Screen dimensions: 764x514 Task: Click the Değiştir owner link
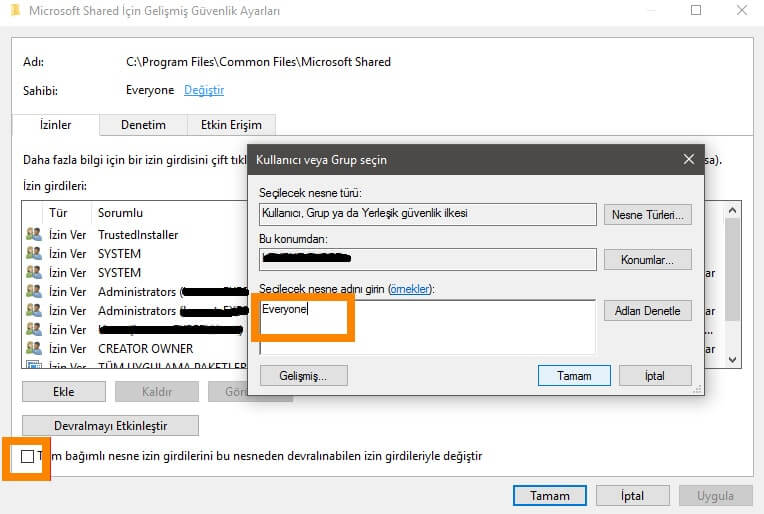click(204, 90)
